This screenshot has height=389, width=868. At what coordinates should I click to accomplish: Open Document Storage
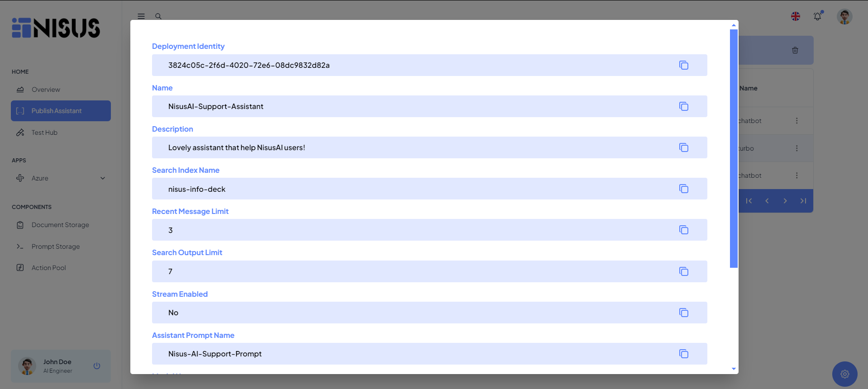pos(61,225)
